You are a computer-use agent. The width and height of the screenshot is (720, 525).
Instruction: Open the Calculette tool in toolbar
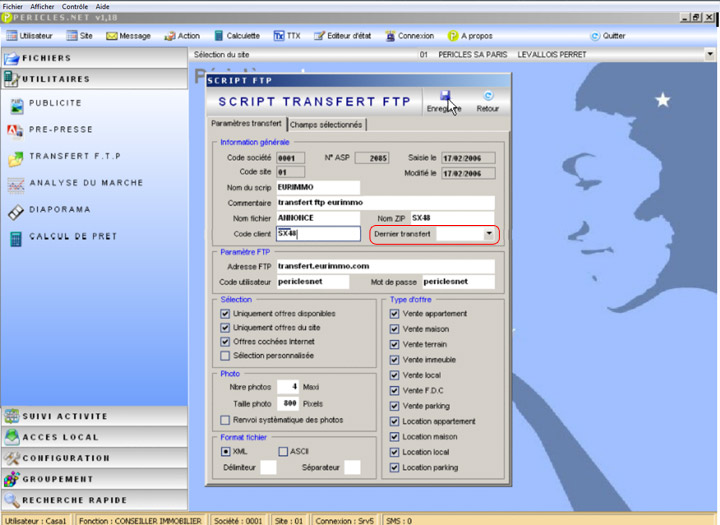tap(236, 36)
